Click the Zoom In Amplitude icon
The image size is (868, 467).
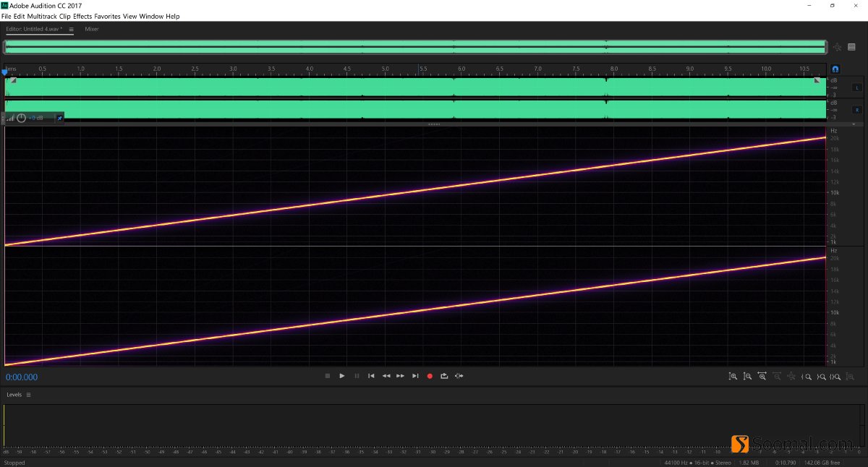click(733, 377)
